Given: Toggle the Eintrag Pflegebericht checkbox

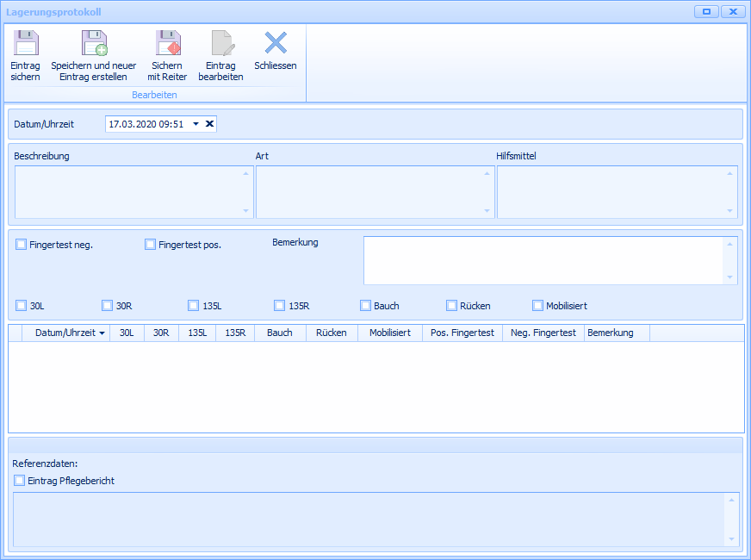Looking at the screenshot, I should 19,481.
